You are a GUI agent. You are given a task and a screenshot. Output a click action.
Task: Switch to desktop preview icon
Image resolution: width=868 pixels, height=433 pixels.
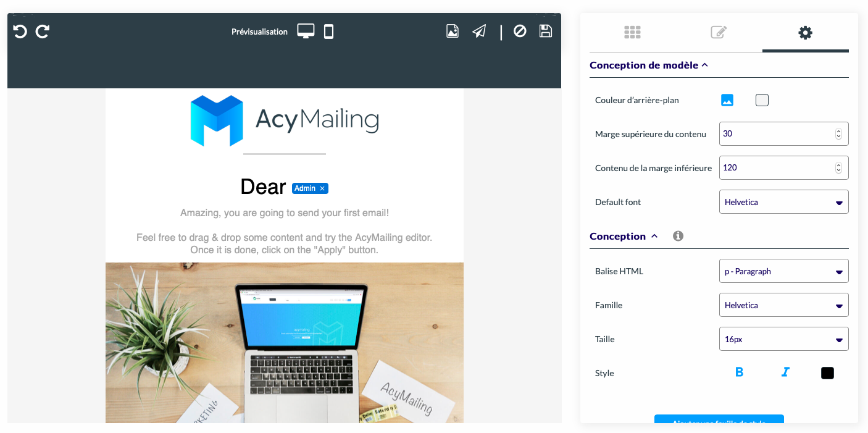tap(306, 31)
